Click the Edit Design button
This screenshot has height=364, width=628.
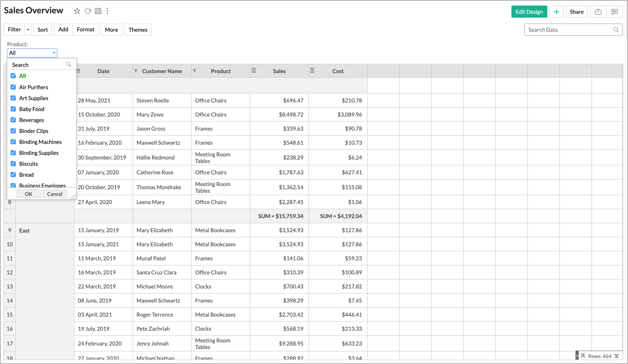tap(529, 12)
